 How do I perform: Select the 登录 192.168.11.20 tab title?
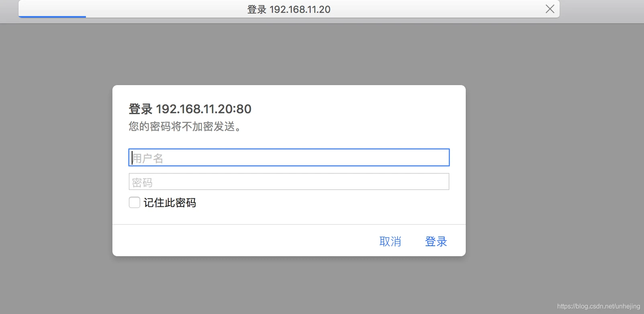pyautogui.click(x=289, y=9)
